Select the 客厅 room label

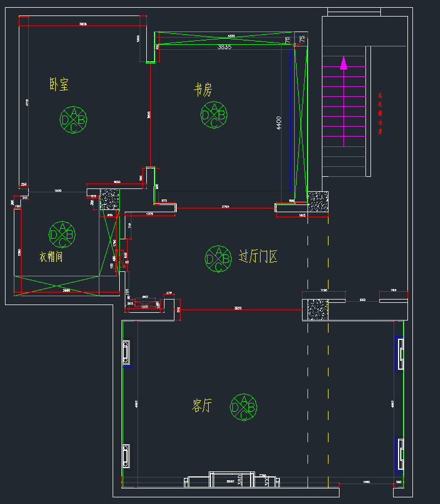click(x=202, y=406)
